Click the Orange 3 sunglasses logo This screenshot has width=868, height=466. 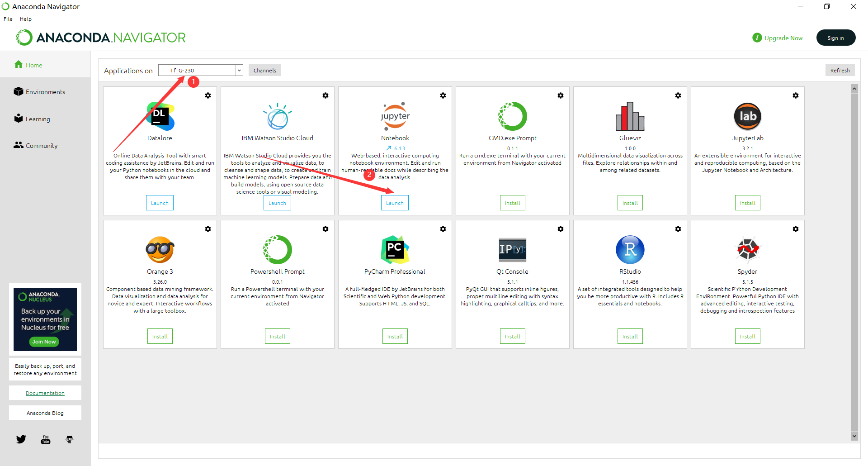click(160, 250)
